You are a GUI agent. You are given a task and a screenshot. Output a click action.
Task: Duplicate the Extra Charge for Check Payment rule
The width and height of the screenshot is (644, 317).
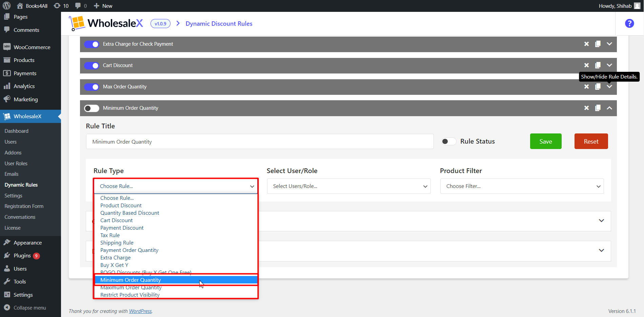[x=598, y=44]
